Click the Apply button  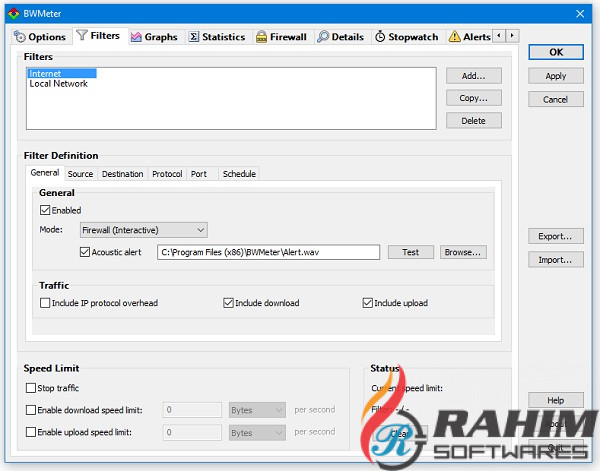point(556,76)
